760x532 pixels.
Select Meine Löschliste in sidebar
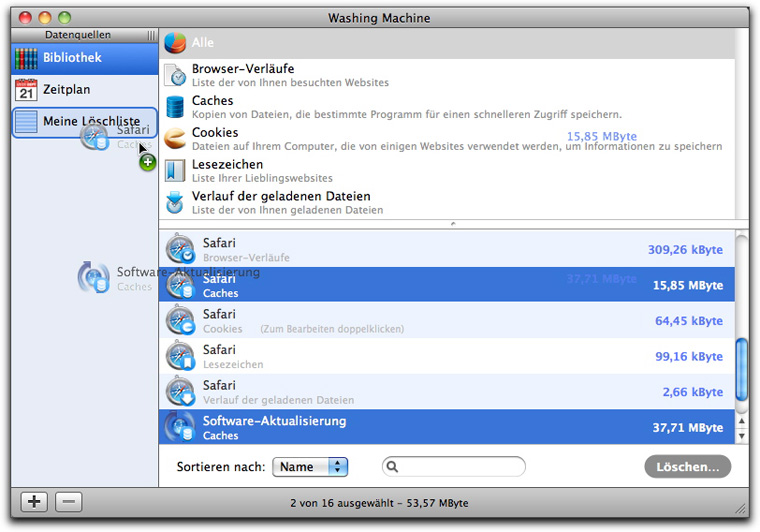85,122
